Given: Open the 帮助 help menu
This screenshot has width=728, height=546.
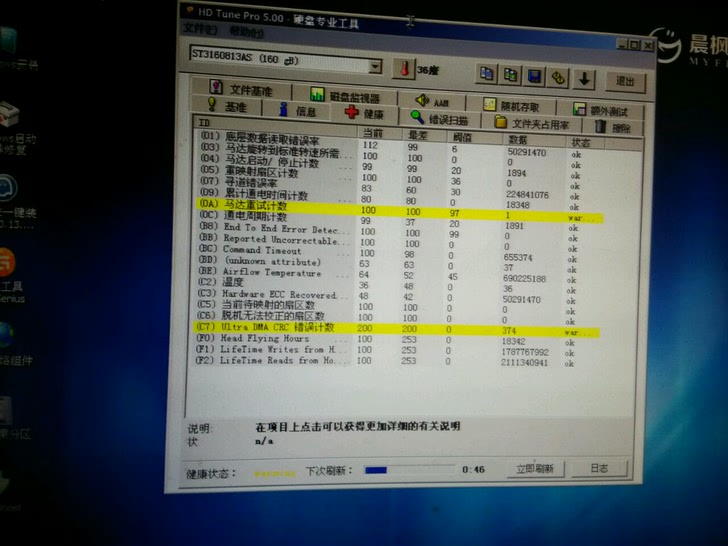Looking at the screenshot, I should 246,32.
